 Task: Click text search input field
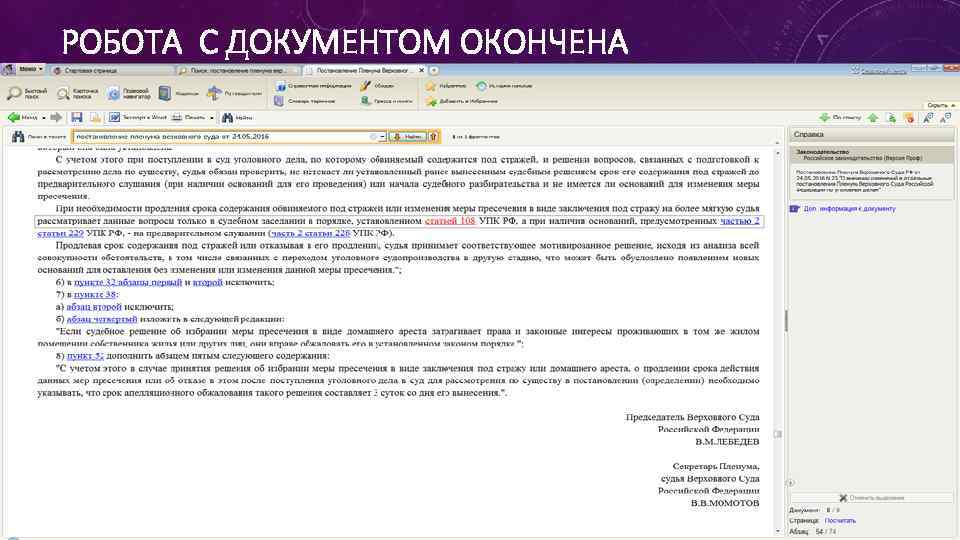(x=225, y=137)
